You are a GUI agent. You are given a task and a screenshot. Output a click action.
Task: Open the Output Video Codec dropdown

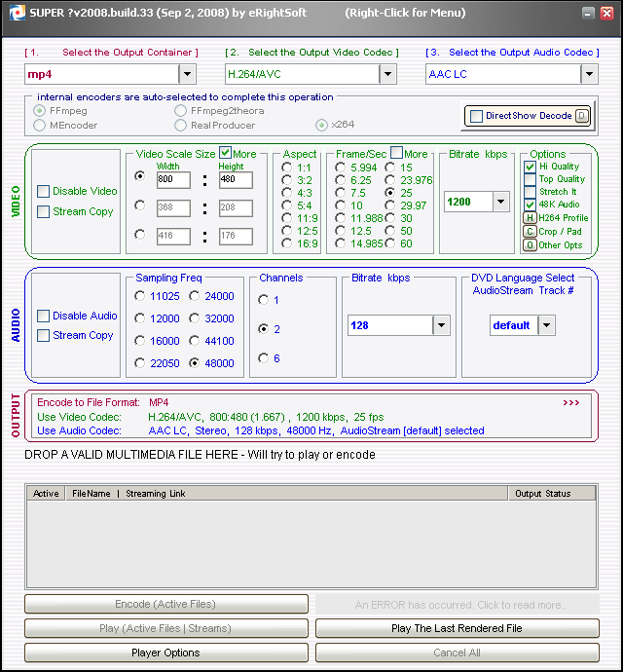387,74
